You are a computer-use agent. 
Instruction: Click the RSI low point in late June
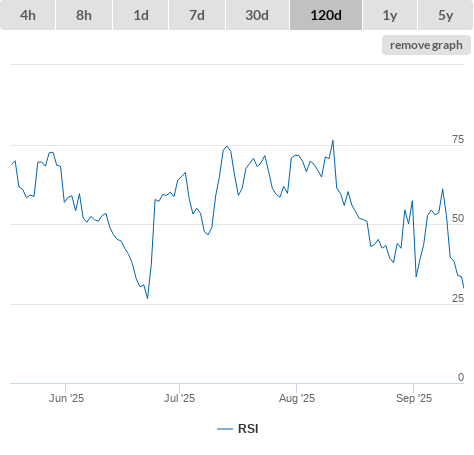pyautogui.click(x=147, y=298)
